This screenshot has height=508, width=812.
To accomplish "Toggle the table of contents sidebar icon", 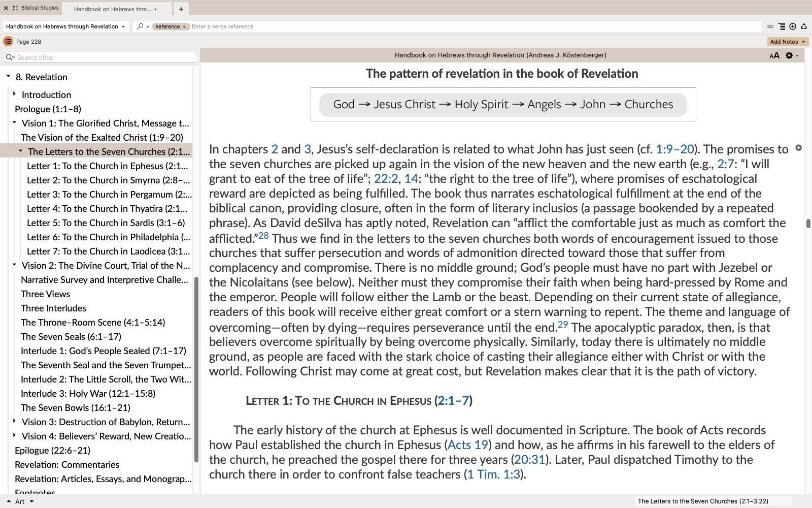I will pos(8,42).
